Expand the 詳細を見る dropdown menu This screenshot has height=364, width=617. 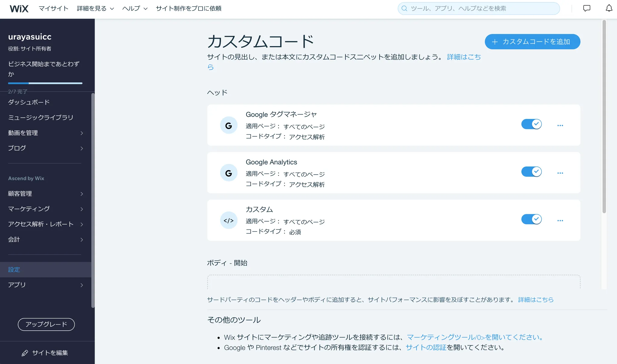click(95, 8)
